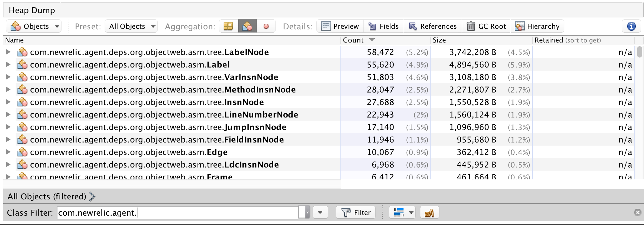Click the LdcInsnNode class icon

(x=22, y=165)
